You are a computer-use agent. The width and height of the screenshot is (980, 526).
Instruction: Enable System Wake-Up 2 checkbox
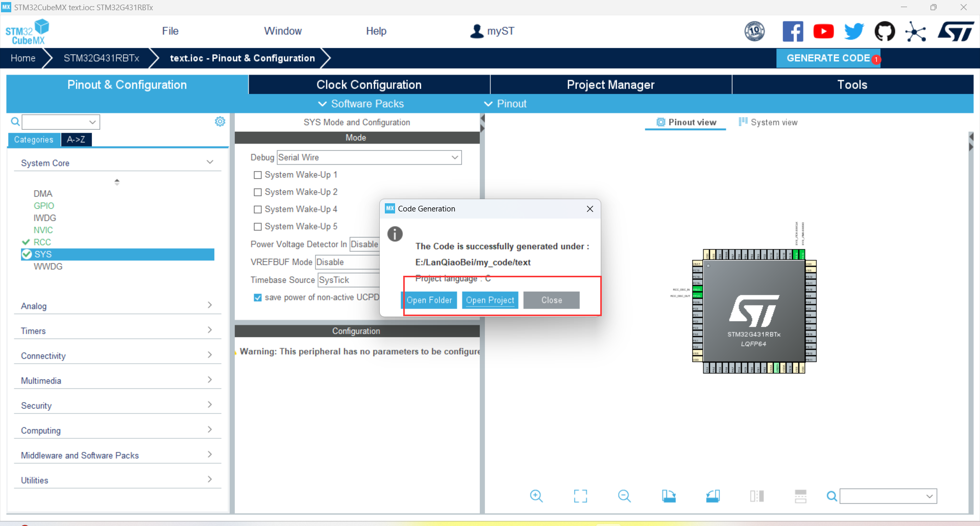[x=258, y=192]
